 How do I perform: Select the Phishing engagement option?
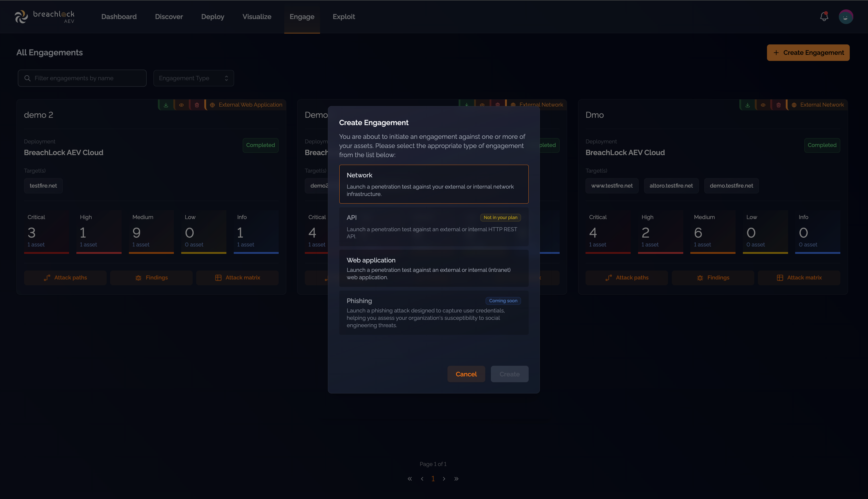tap(434, 312)
